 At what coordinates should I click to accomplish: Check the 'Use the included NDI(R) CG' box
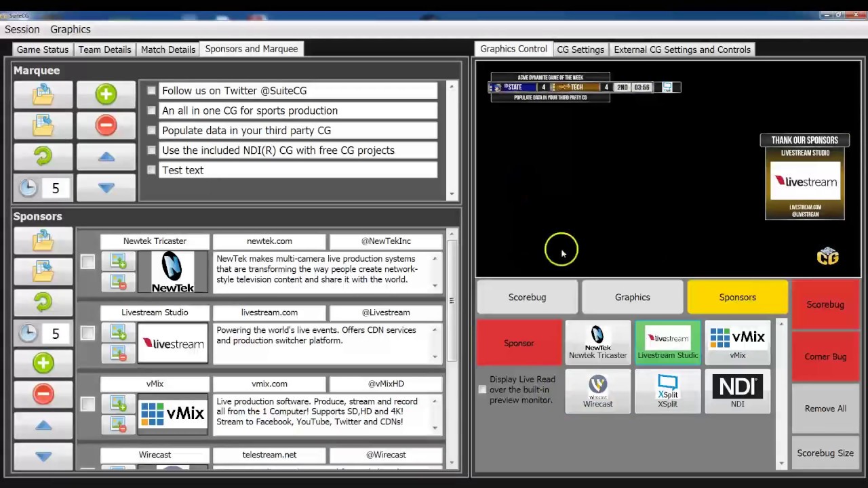click(151, 150)
